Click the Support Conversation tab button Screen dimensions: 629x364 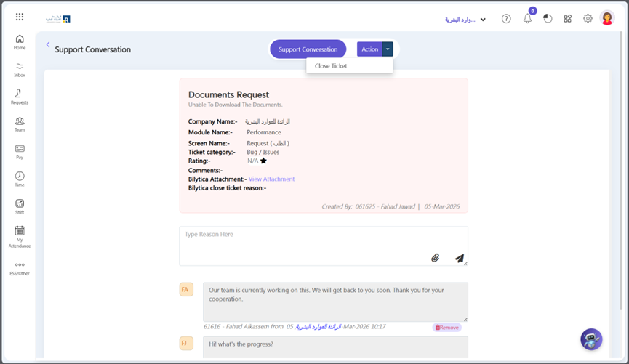(x=308, y=49)
